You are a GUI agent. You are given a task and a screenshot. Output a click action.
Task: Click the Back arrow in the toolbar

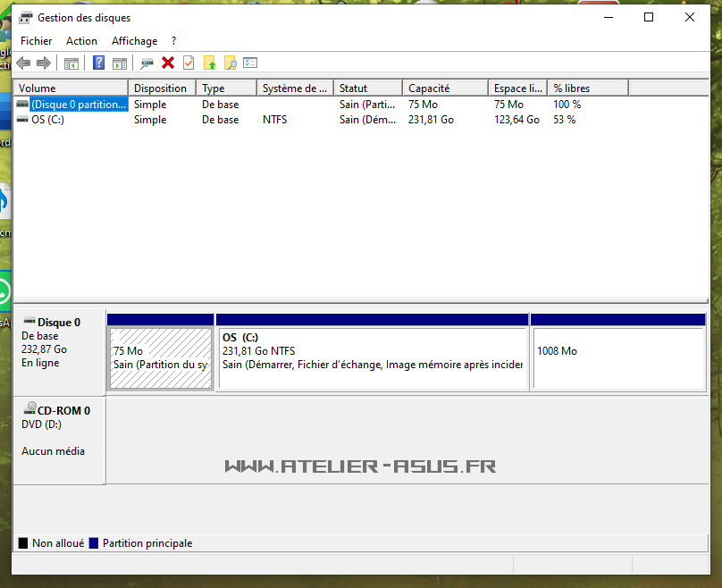click(x=23, y=63)
